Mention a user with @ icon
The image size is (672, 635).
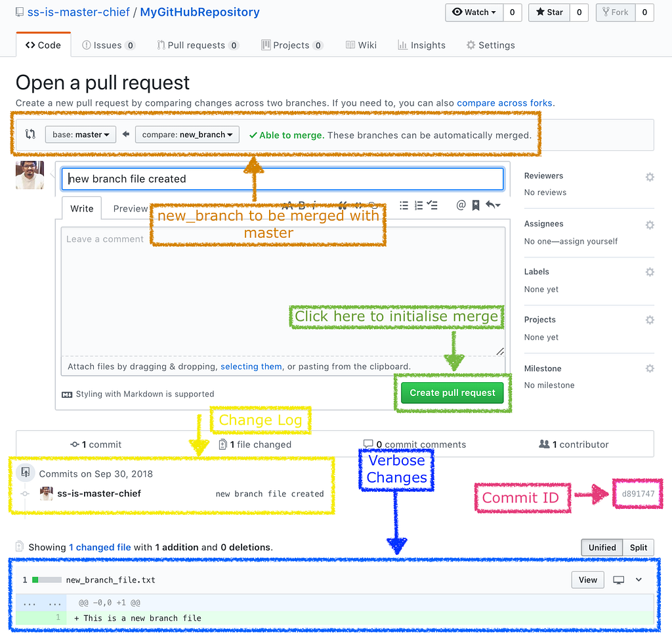(461, 205)
